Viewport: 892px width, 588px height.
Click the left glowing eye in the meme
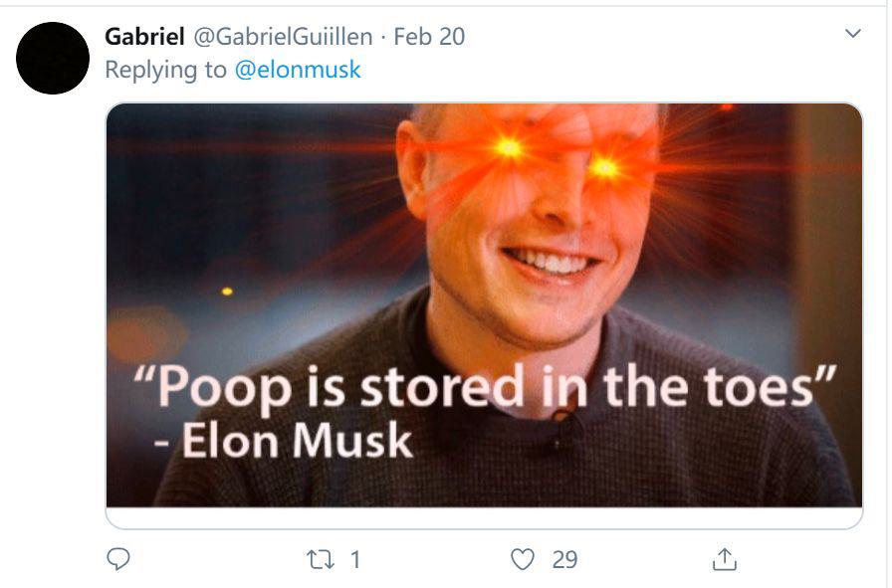click(x=509, y=147)
